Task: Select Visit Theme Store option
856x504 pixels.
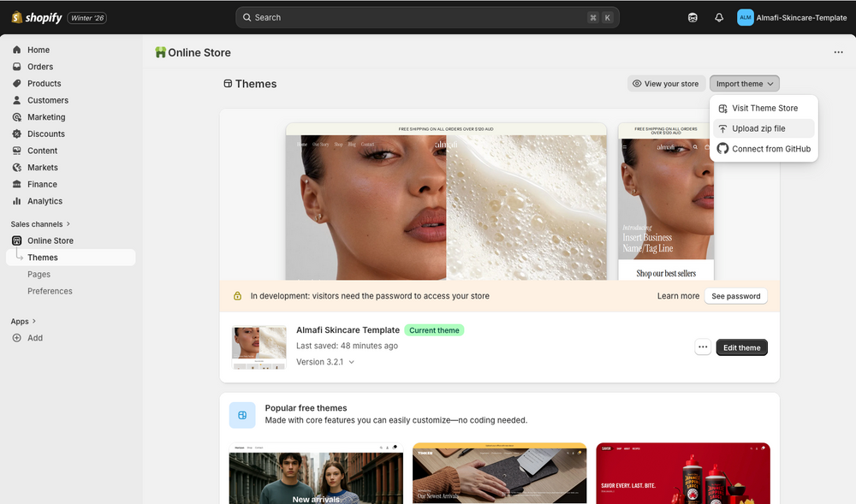Action: pyautogui.click(x=764, y=109)
